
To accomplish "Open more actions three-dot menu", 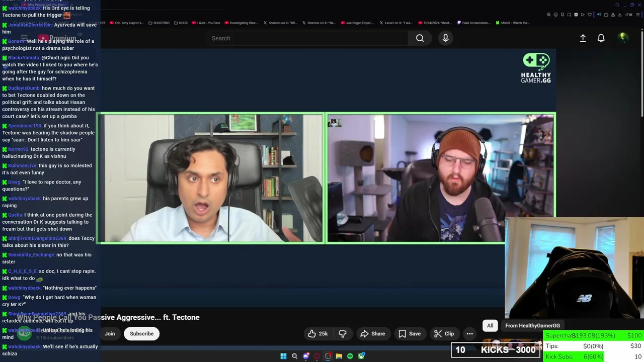I will coord(469,334).
